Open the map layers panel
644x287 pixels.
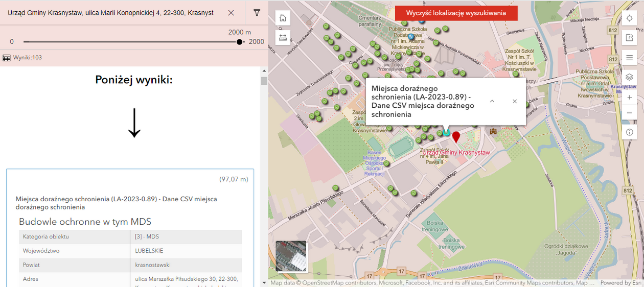click(629, 77)
